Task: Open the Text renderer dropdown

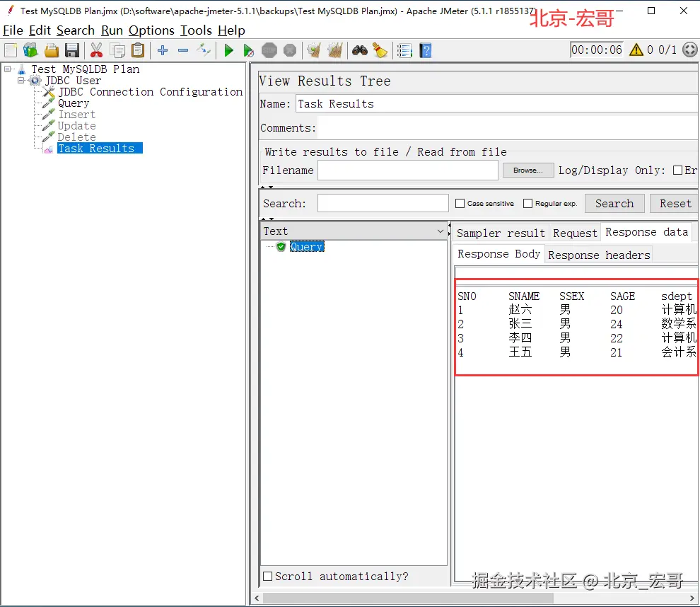Action: [353, 231]
